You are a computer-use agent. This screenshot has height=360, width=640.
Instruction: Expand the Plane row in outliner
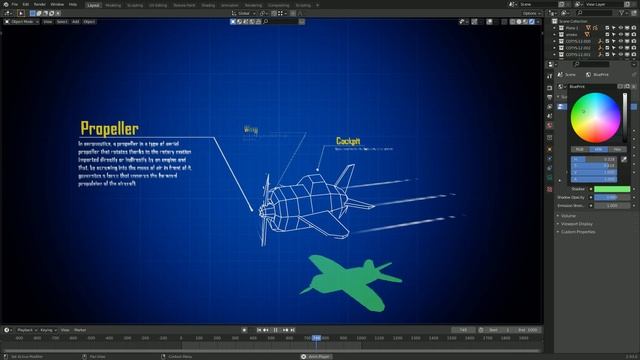pyautogui.click(x=554, y=28)
